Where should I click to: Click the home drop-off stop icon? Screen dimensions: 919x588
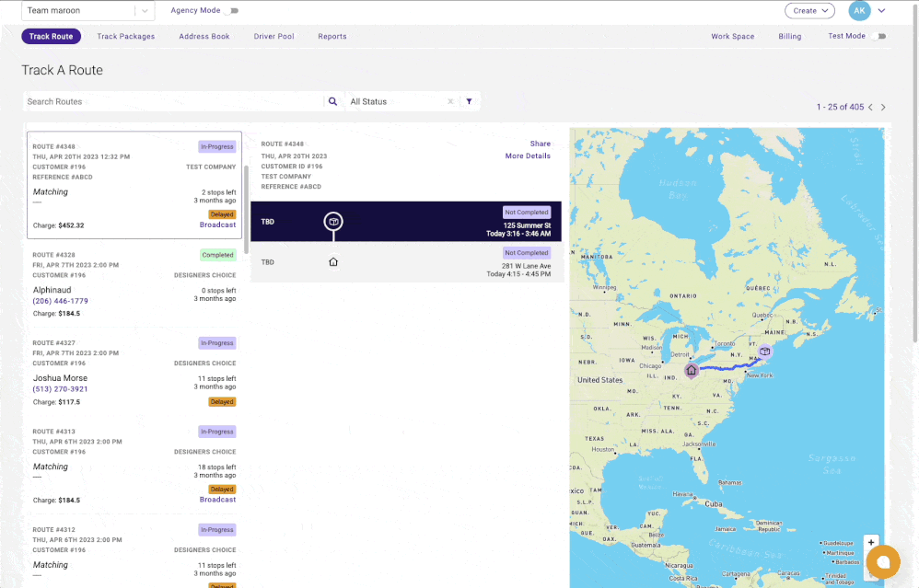[x=333, y=261]
